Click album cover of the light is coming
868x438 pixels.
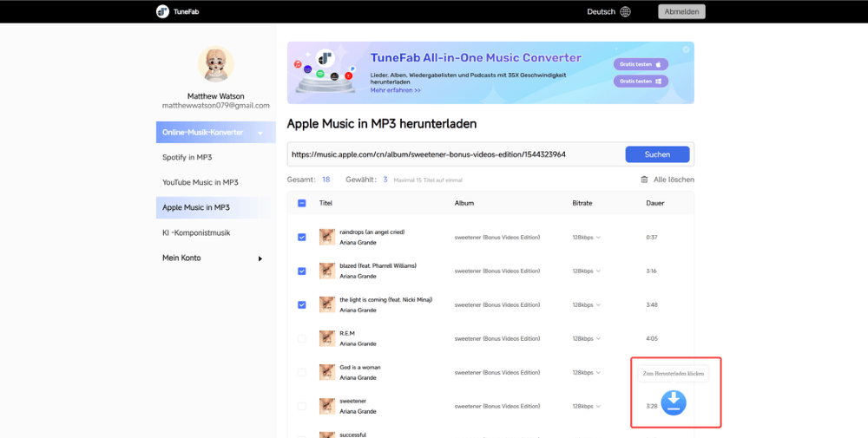(x=327, y=304)
